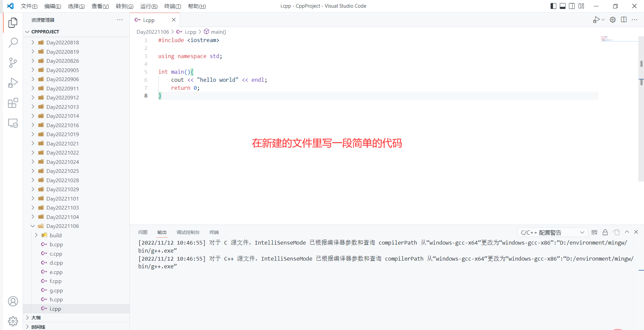Expand the Day20220818 folder
The image size is (644, 330).
tap(76, 42)
